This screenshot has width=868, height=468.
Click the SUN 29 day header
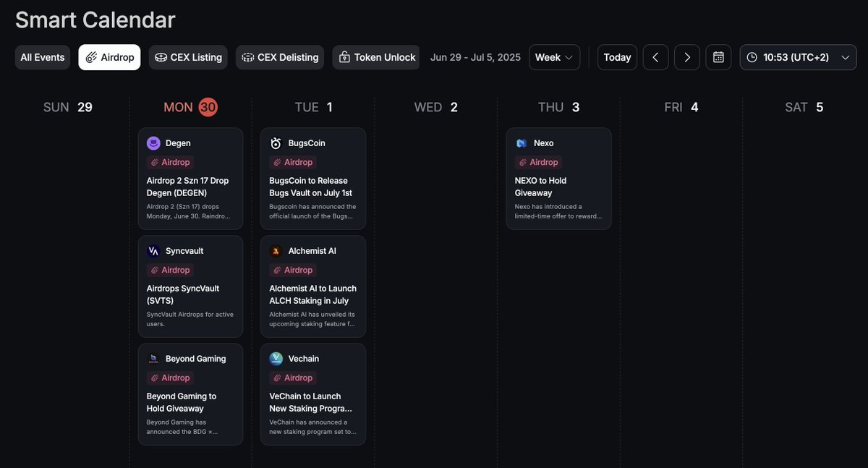(x=68, y=107)
